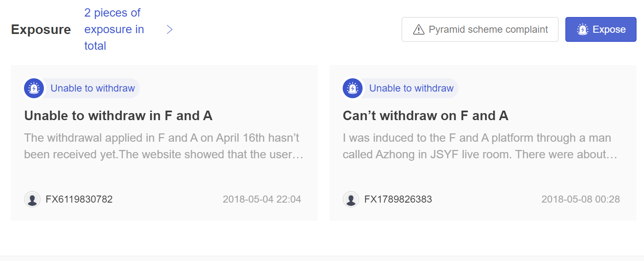644x261 pixels.
Task: Click the blue Expose button
Action: coord(601,29)
